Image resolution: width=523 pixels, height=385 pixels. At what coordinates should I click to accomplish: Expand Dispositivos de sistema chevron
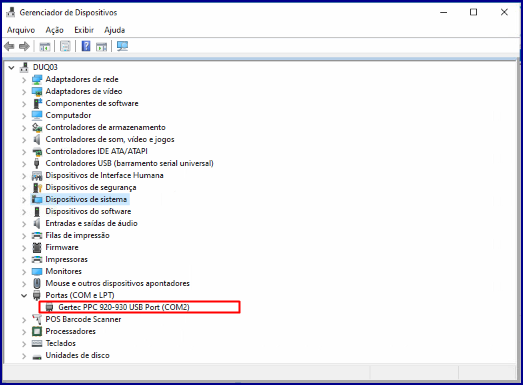click(x=24, y=200)
